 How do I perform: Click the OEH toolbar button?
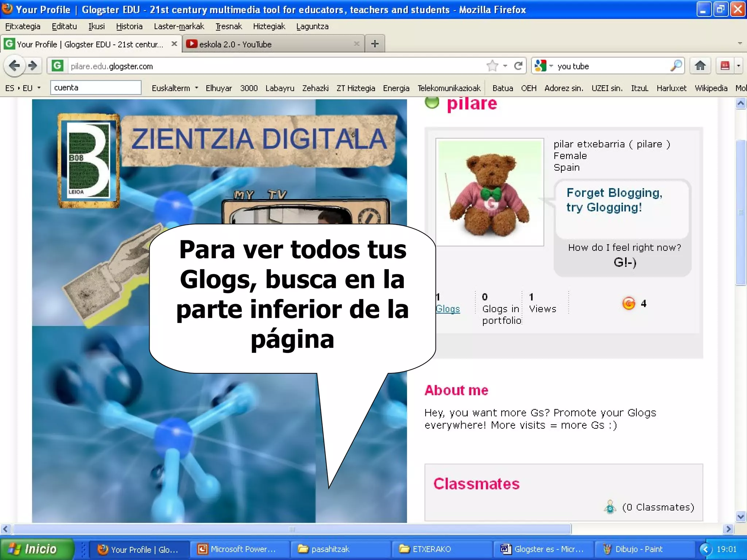point(529,88)
